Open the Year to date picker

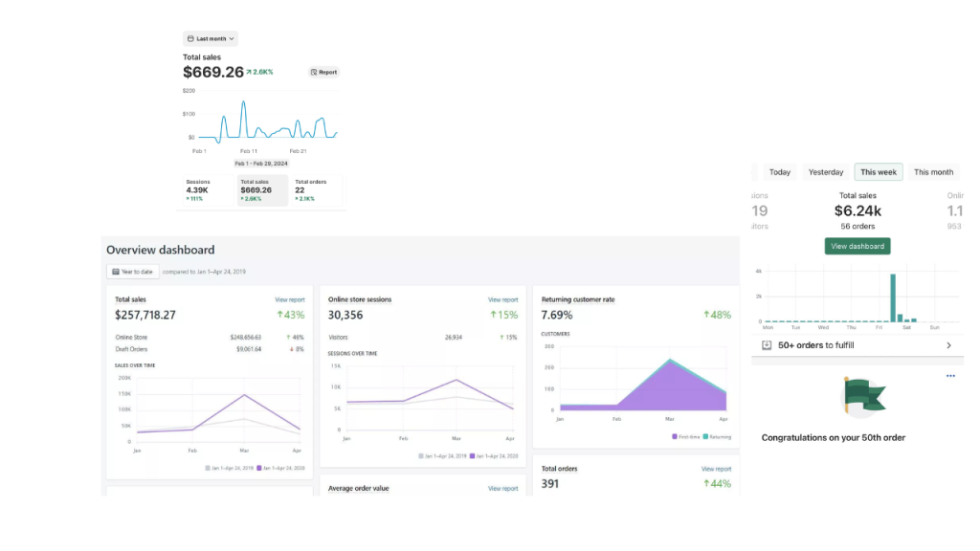132,272
